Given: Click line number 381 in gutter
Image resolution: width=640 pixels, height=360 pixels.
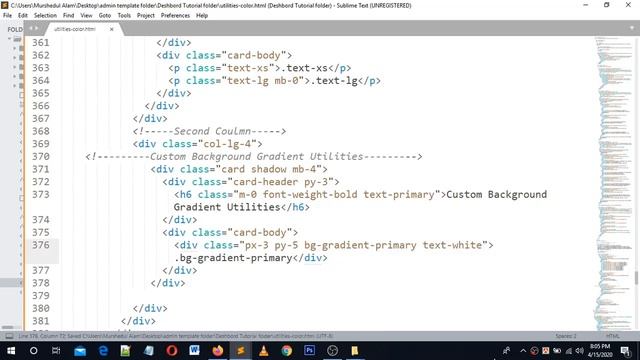Looking at the screenshot, I should [x=41, y=321].
